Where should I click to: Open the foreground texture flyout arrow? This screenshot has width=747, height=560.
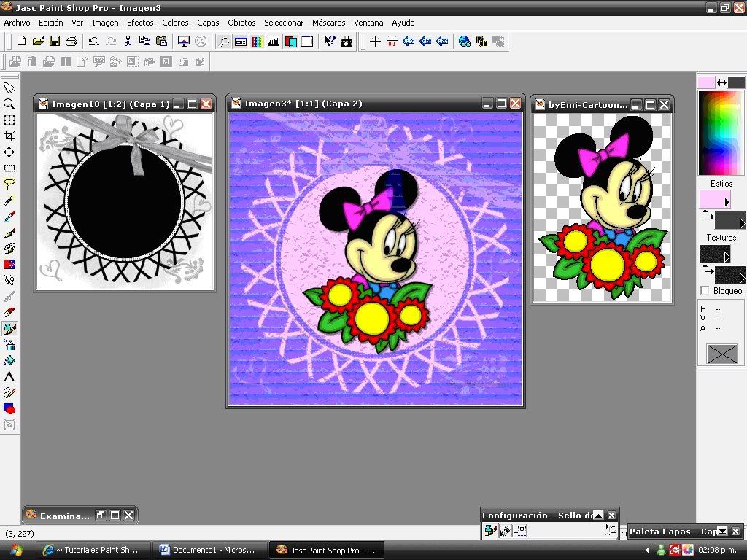click(727, 257)
